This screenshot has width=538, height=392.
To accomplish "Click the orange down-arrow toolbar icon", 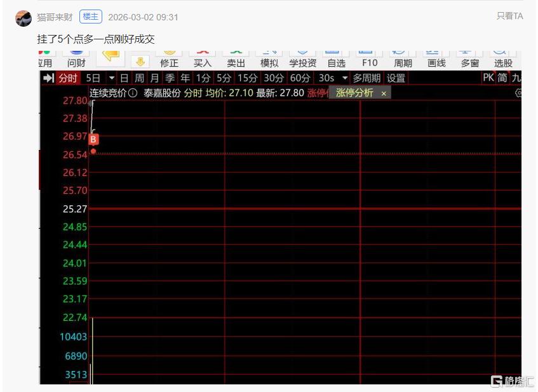I will 140,62.
